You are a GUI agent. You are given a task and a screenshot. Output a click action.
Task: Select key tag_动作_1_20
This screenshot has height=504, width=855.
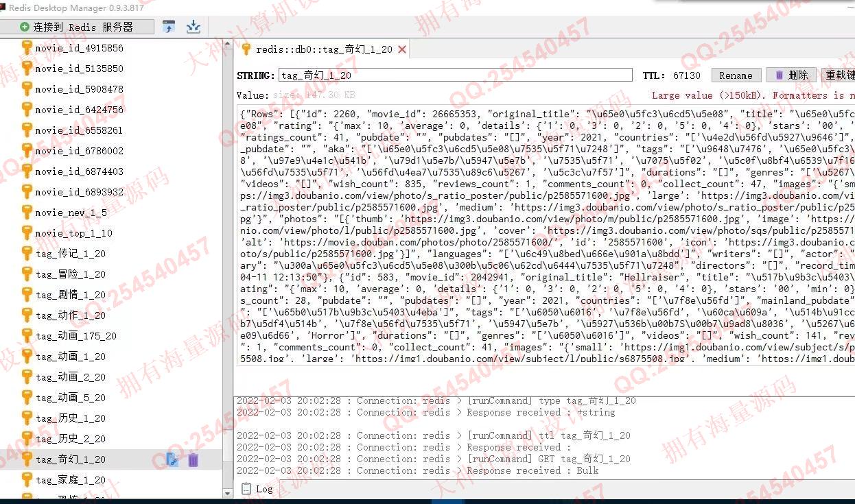click(71, 315)
